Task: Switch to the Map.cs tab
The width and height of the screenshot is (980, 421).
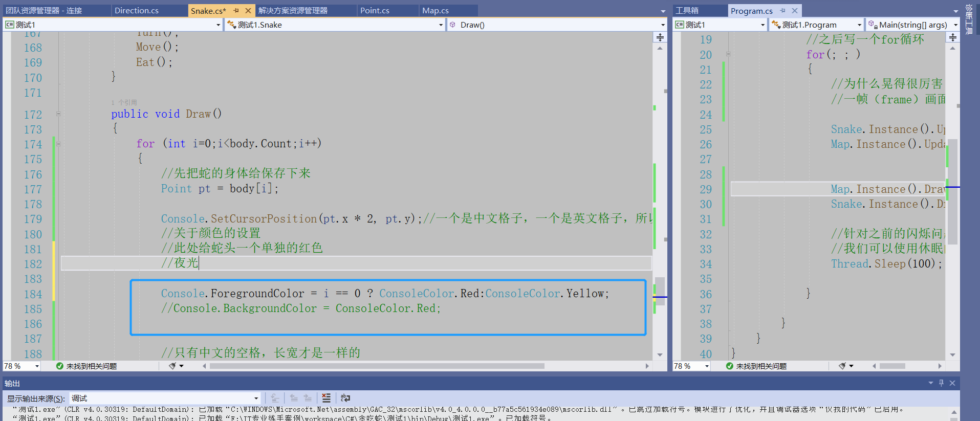Action: (x=435, y=11)
